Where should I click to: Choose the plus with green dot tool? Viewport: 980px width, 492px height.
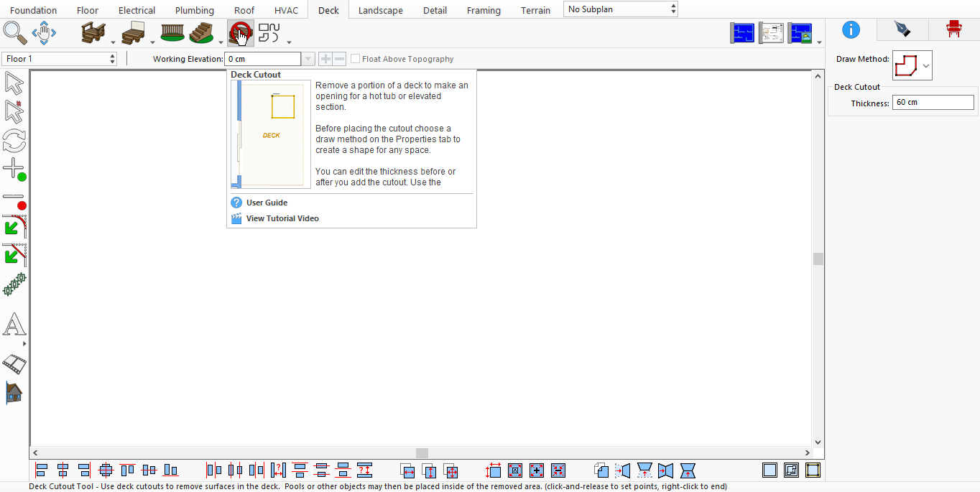point(14,170)
